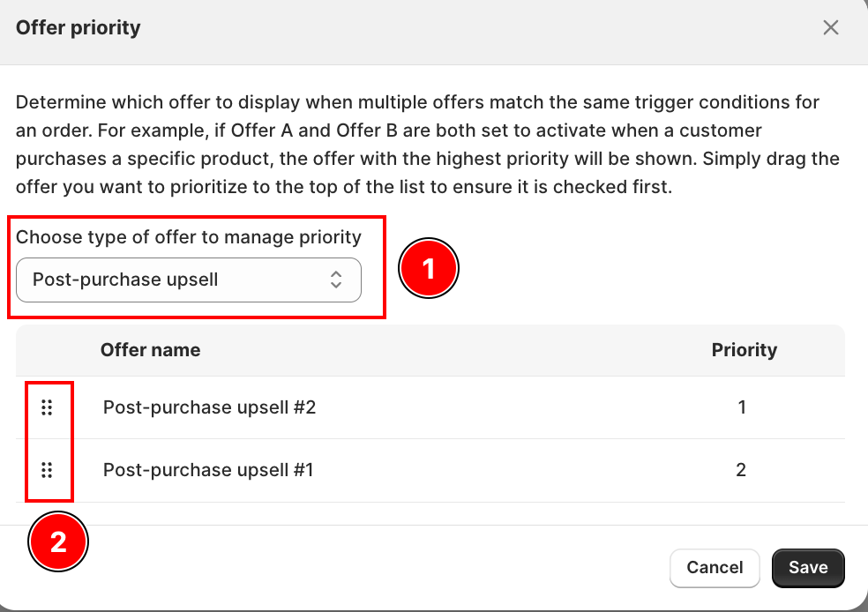Click the Priority column header
The height and width of the screenshot is (612, 868).
[x=744, y=350]
